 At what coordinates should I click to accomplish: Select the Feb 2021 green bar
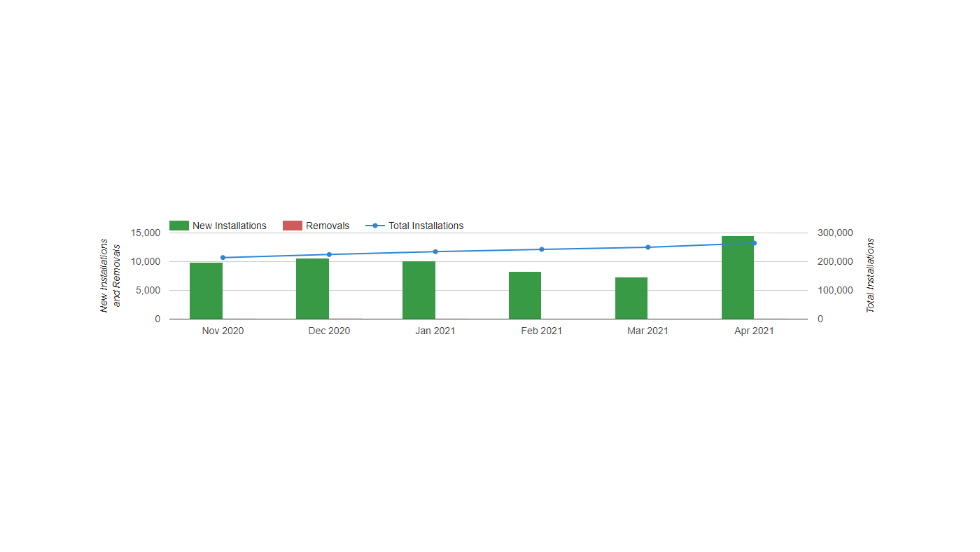click(x=525, y=295)
